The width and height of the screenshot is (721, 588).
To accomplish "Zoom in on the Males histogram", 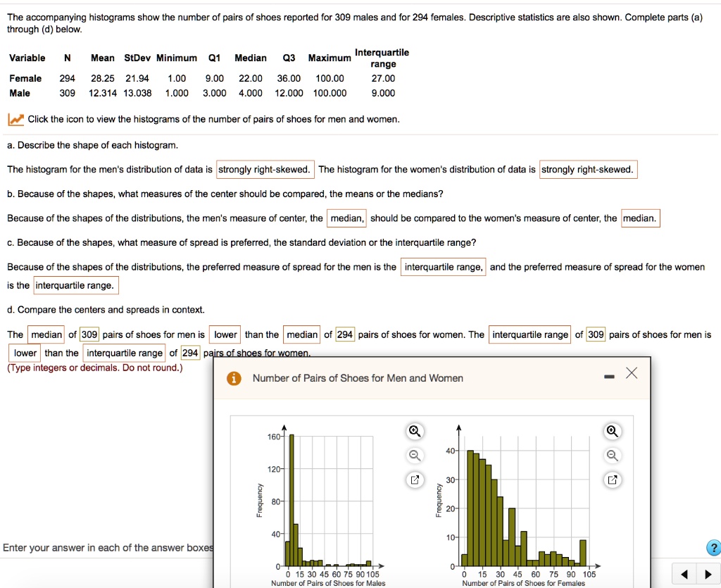I will coord(415,431).
